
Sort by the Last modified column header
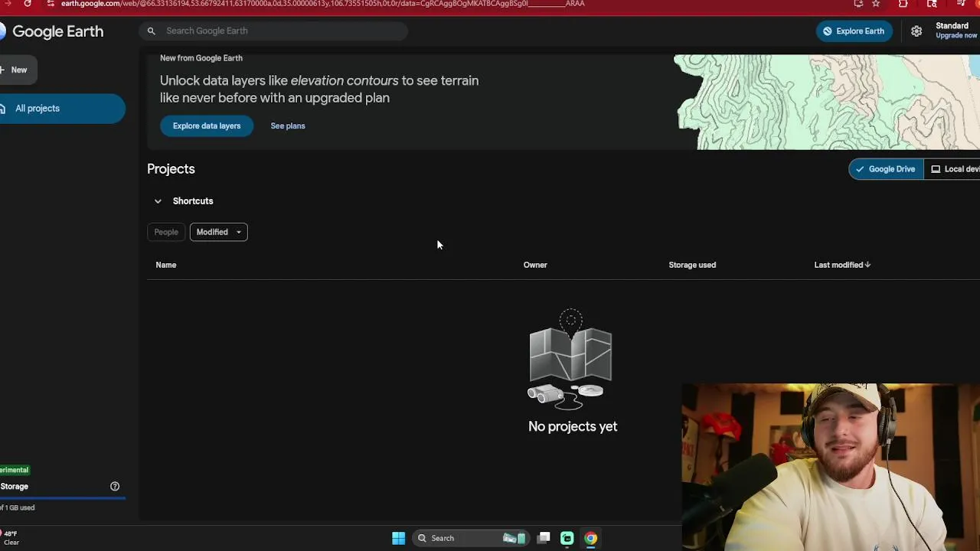click(838, 265)
